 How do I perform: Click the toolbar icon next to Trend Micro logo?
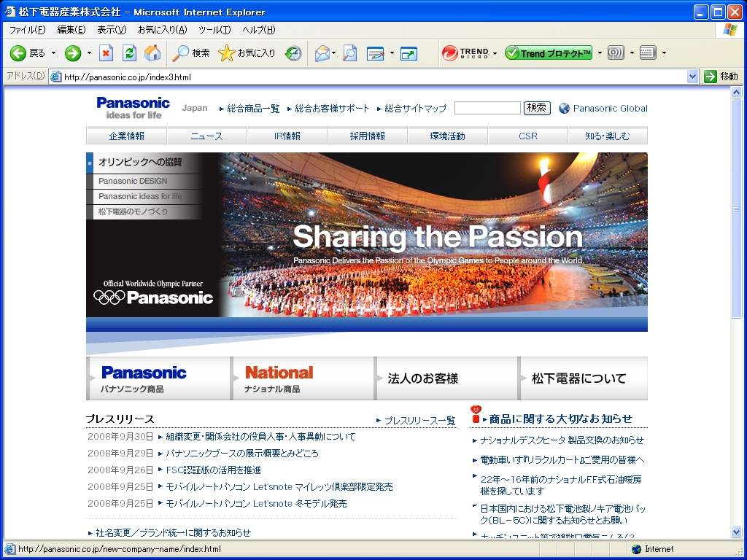point(409,52)
